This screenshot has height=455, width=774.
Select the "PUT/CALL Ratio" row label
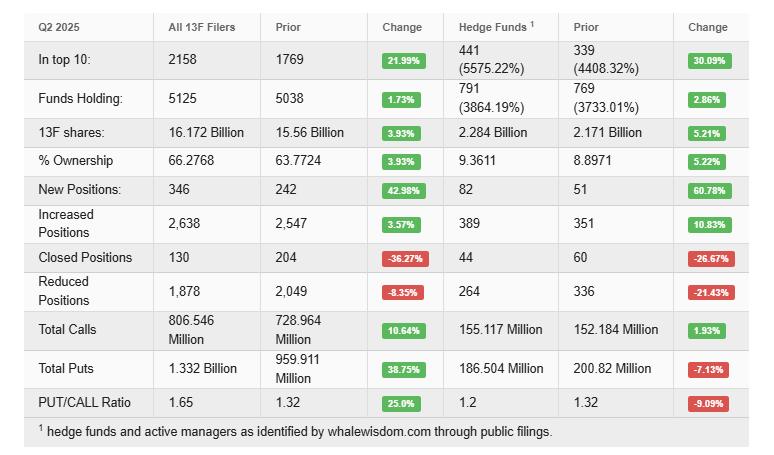[x=84, y=403]
